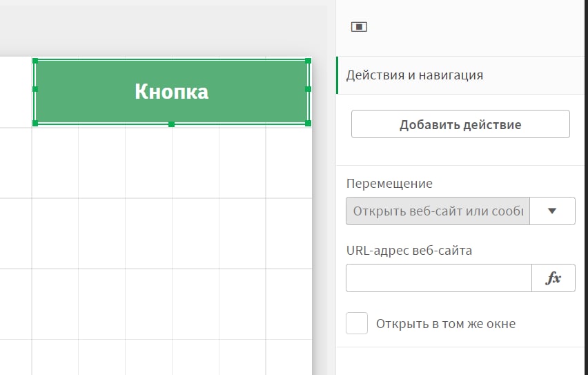Click into the URL-адрес веб-сайта field
The height and width of the screenshot is (375, 588).
tap(439, 278)
